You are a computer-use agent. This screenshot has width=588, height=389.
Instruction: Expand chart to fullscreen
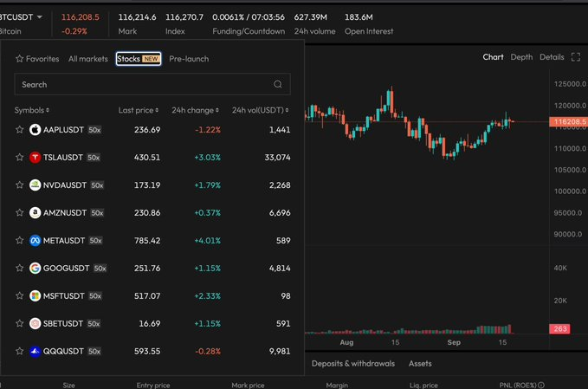click(x=576, y=57)
